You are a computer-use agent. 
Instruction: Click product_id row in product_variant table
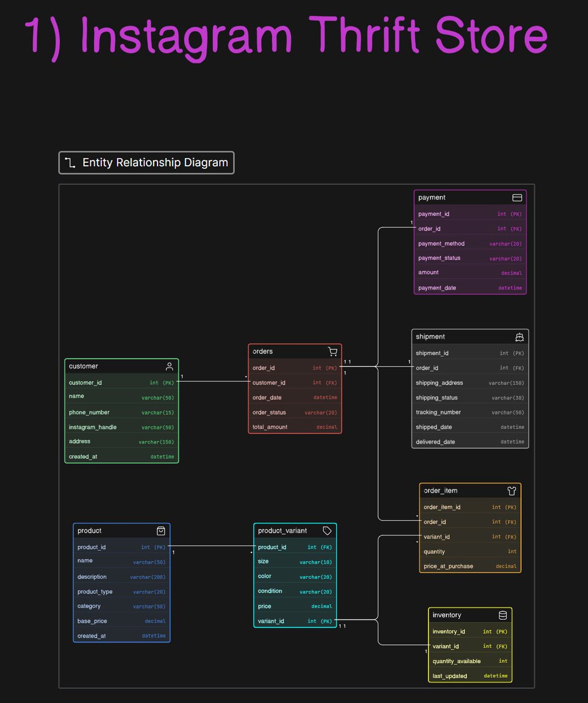coord(295,548)
